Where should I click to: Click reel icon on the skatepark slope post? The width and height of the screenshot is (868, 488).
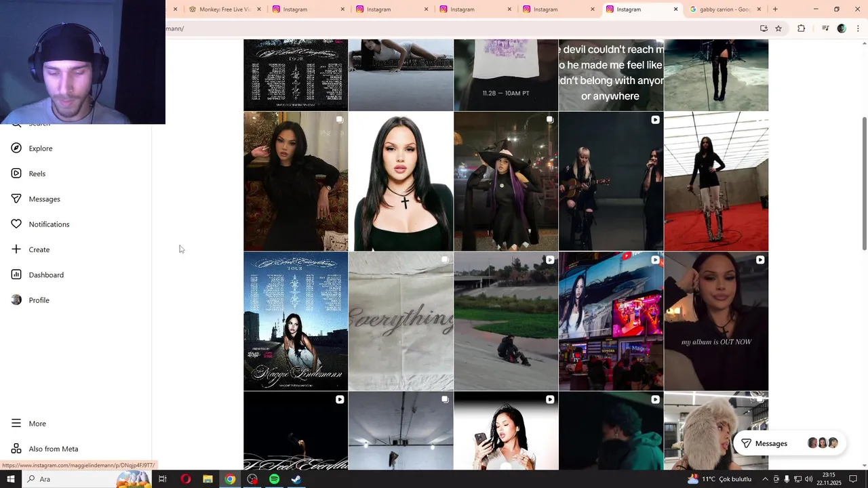pyautogui.click(x=550, y=260)
